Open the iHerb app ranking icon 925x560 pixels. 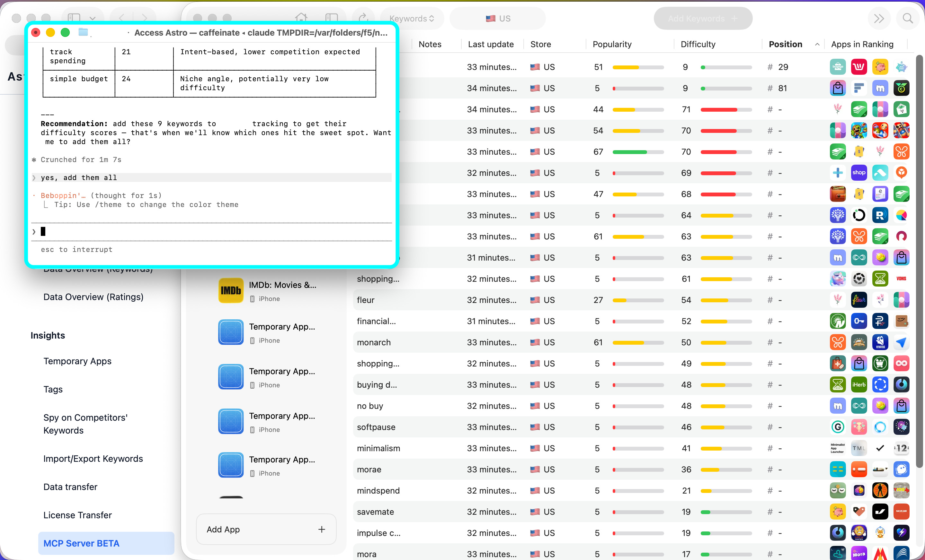pyautogui.click(x=858, y=384)
